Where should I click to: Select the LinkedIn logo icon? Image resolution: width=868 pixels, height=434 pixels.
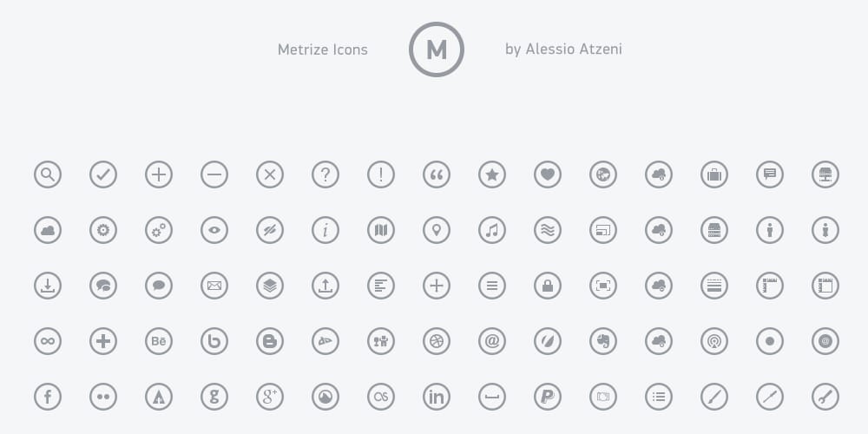click(x=437, y=397)
